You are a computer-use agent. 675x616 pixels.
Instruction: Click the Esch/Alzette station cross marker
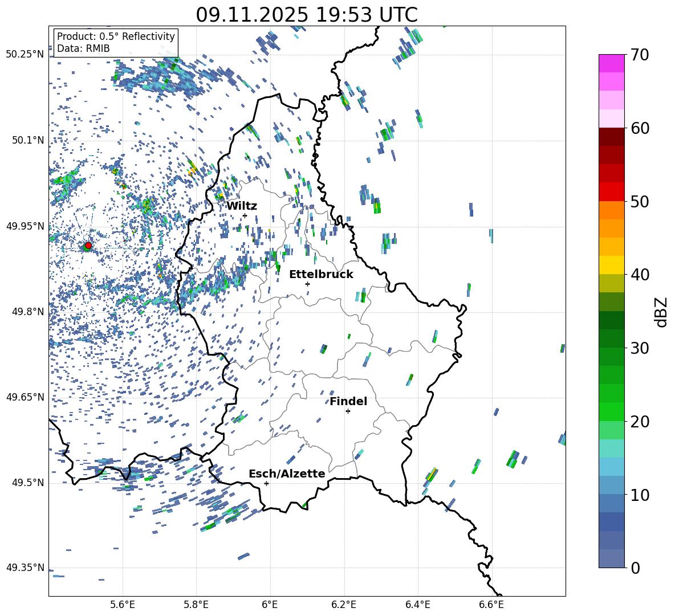266,483
